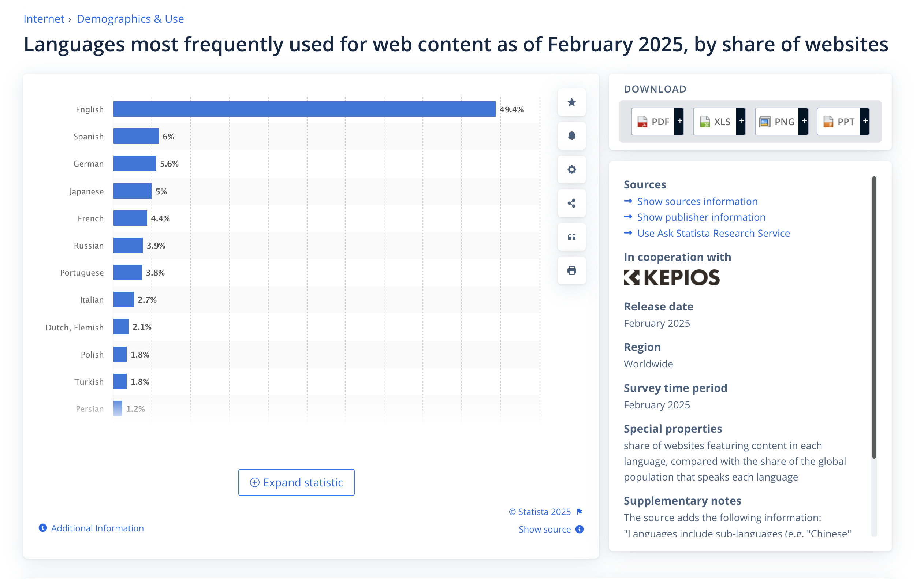Image resolution: width=924 pixels, height=579 pixels.
Task: Click the star favorite icon
Action: (x=571, y=102)
